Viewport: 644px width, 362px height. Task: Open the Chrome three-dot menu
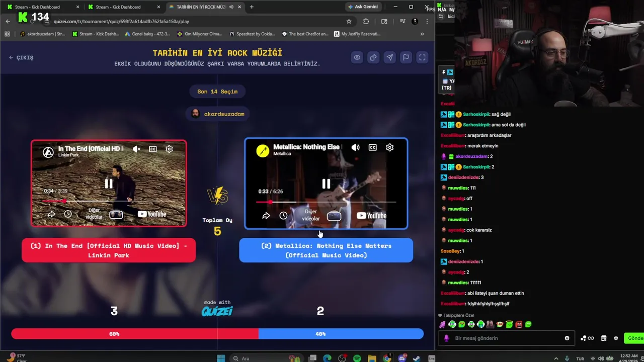click(427, 21)
